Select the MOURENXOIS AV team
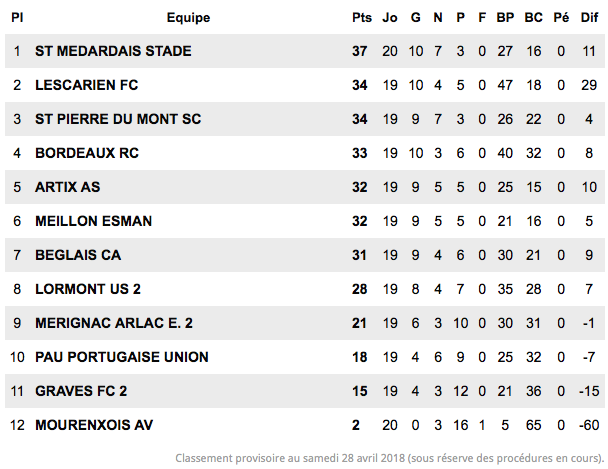 94,425
